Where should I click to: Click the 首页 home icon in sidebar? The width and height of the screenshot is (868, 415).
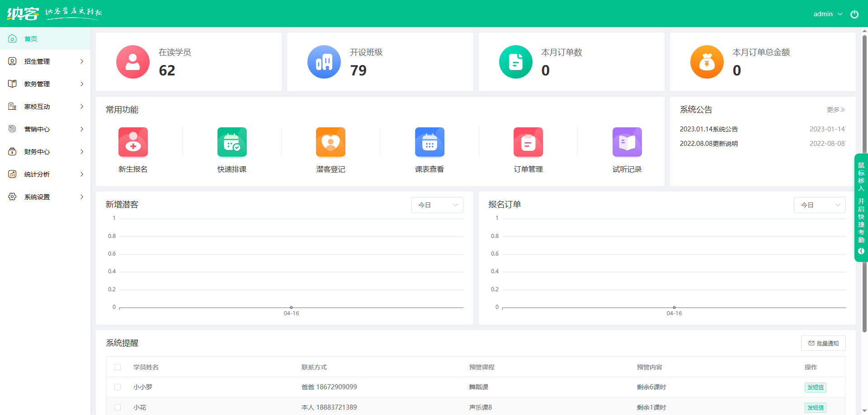12,39
